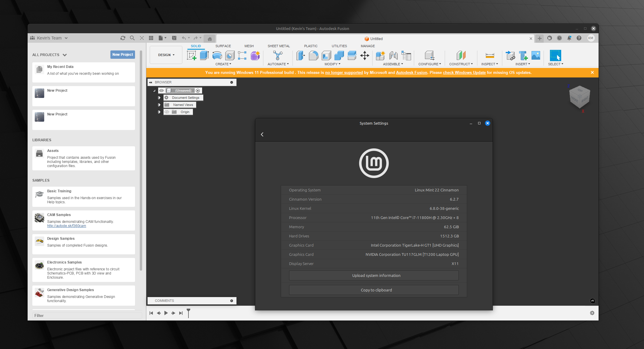Image resolution: width=644 pixels, height=349 pixels.
Task: Click the Move/Copy arrows icon
Action: (365, 55)
